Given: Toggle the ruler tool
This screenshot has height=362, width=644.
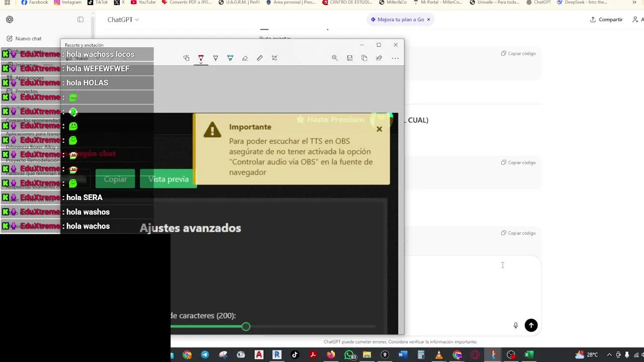Looking at the screenshot, I should point(260,58).
